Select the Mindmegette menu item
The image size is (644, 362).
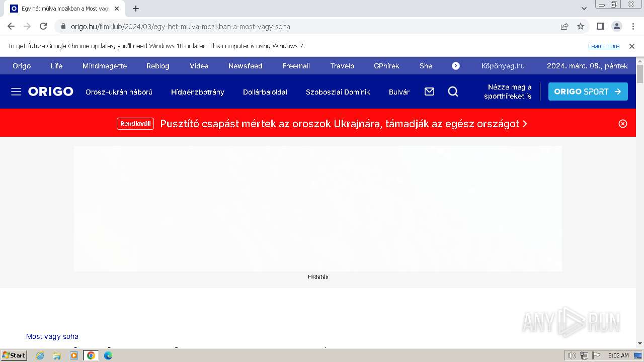[105, 66]
